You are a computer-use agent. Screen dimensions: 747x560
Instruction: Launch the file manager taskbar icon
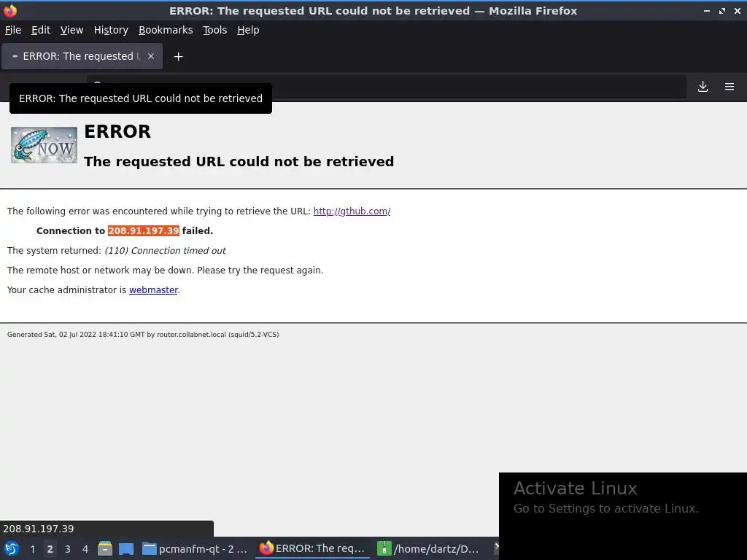[x=105, y=548]
